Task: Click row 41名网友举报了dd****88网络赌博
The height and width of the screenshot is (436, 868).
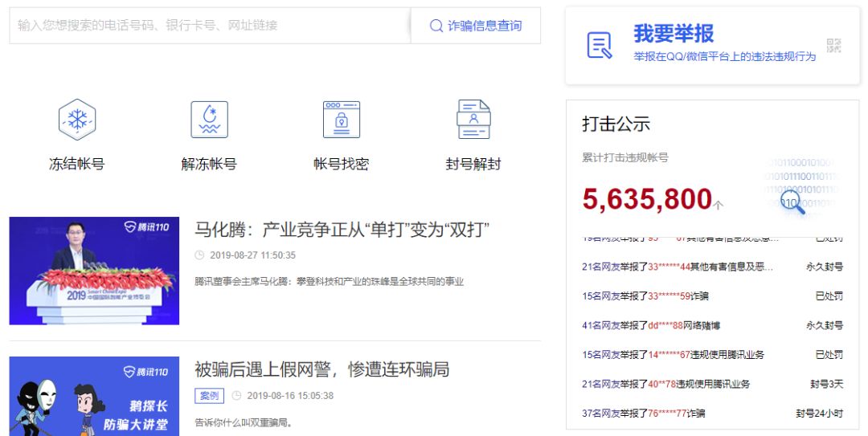Action: click(651, 325)
